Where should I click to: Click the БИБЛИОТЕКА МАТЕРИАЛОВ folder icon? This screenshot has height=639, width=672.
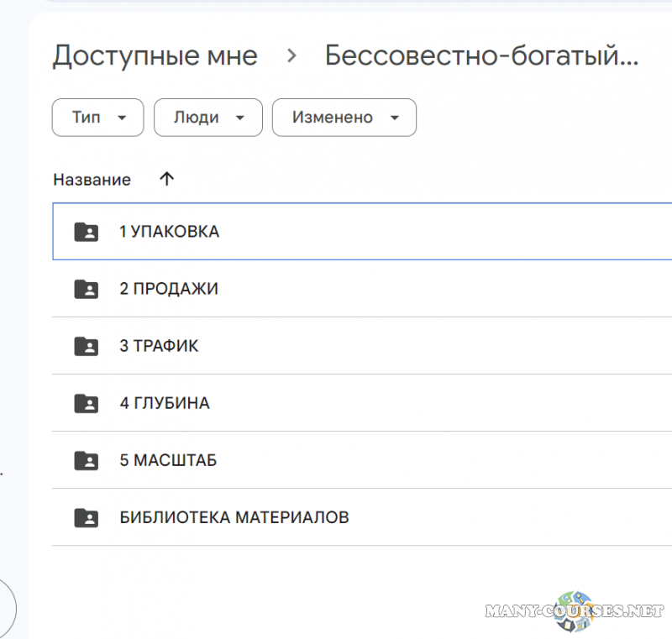pyautogui.click(x=86, y=517)
